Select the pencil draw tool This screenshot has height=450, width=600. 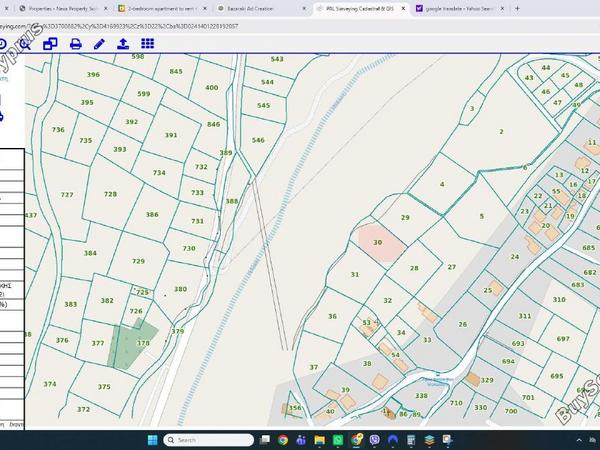(99, 44)
